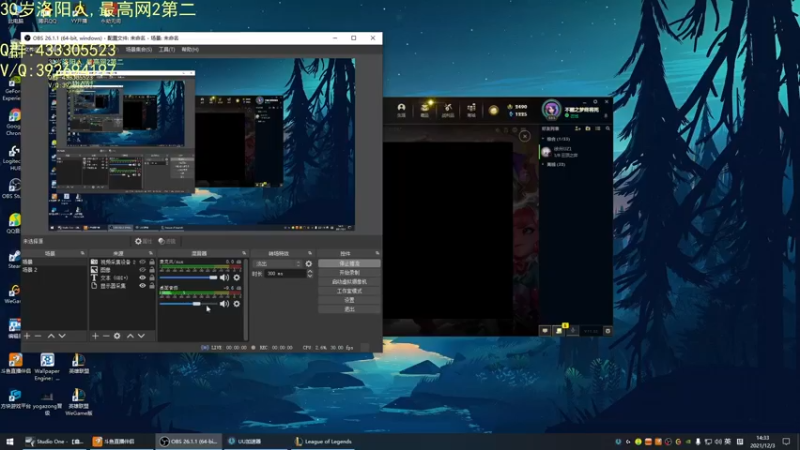
Task: Open the League client collection (藏品) icon
Action: (424, 110)
